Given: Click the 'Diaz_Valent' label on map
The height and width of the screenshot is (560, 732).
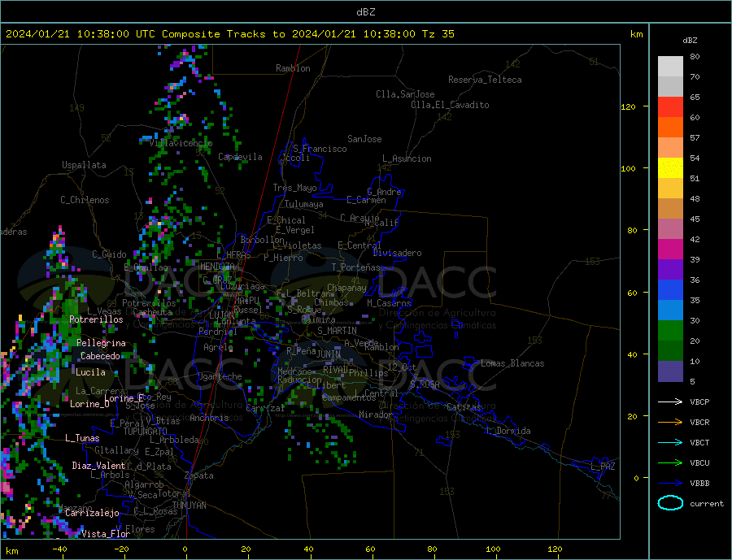Looking at the screenshot, I should pos(98,466).
